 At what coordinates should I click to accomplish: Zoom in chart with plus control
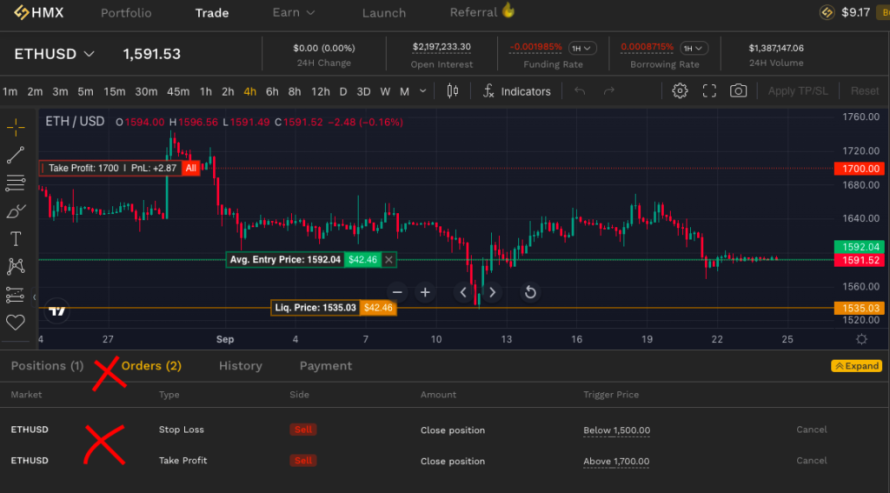tap(425, 292)
